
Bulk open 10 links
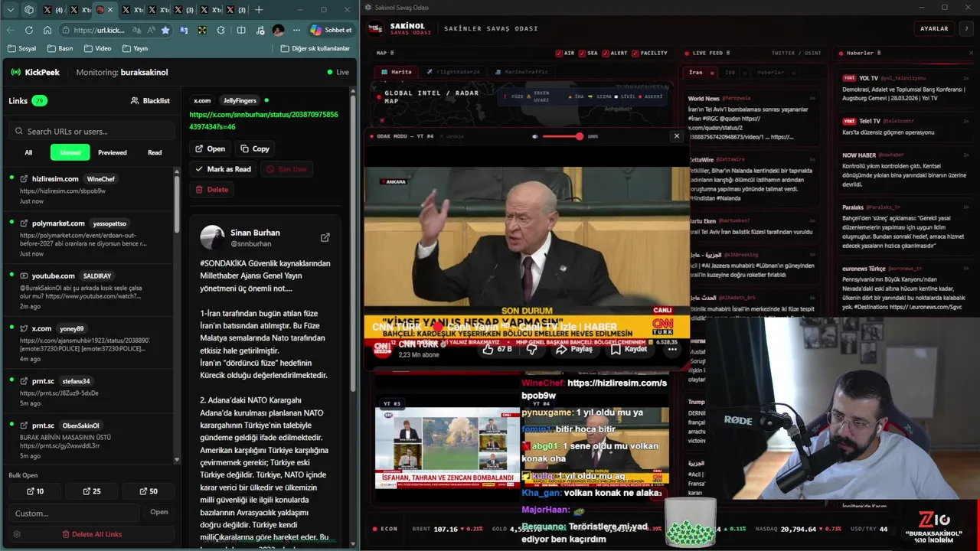coord(35,491)
